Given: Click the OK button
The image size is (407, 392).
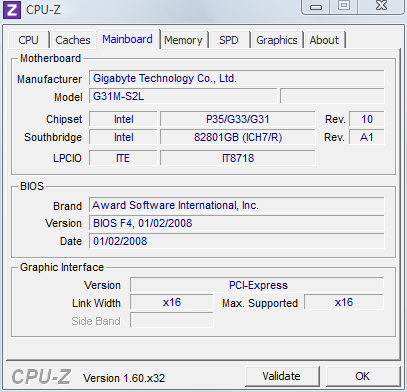Looking at the screenshot, I should coord(362,376).
